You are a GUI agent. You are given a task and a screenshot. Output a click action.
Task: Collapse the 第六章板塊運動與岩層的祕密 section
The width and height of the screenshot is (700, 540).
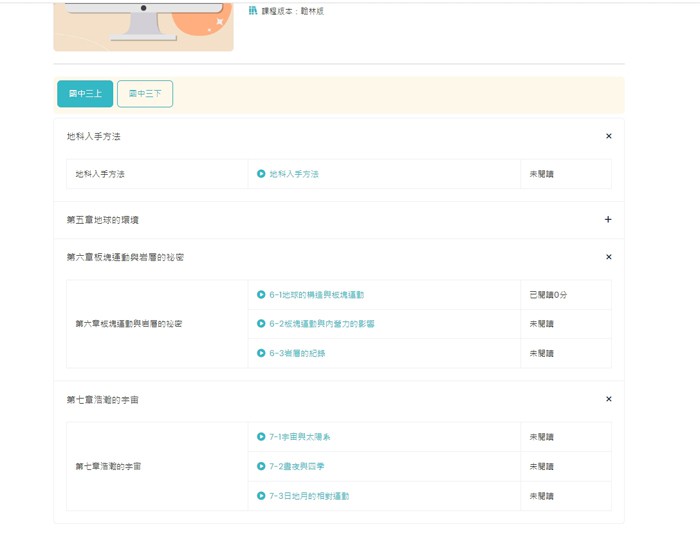pos(608,257)
